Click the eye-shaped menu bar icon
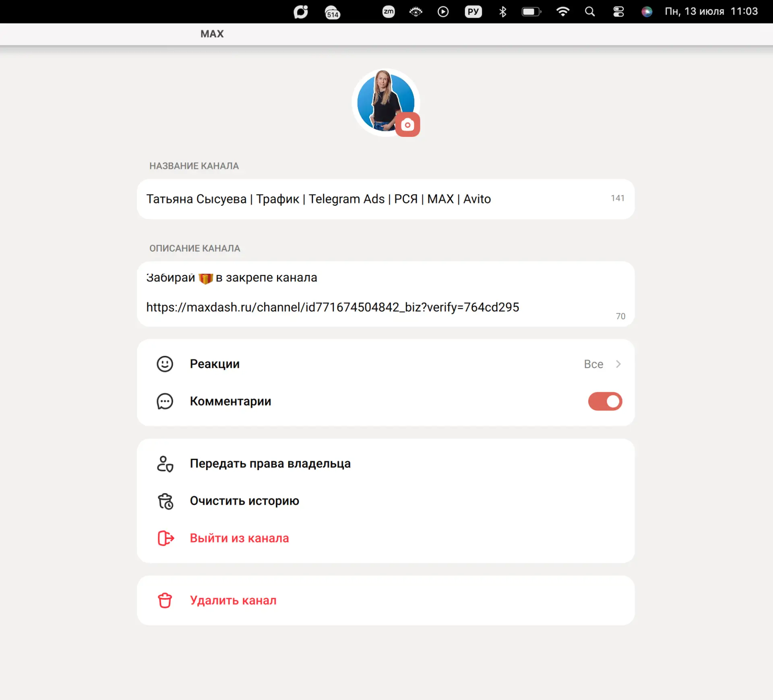This screenshot has width=773, height=700. coord(416,12)
